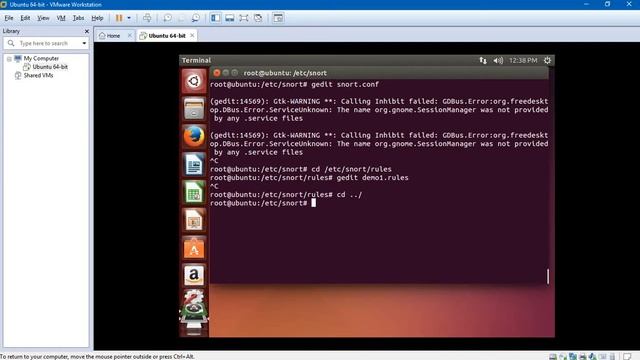Select Shared VMs in the library
The height and width of the screenshot is (360, 640).
point(38,76)
